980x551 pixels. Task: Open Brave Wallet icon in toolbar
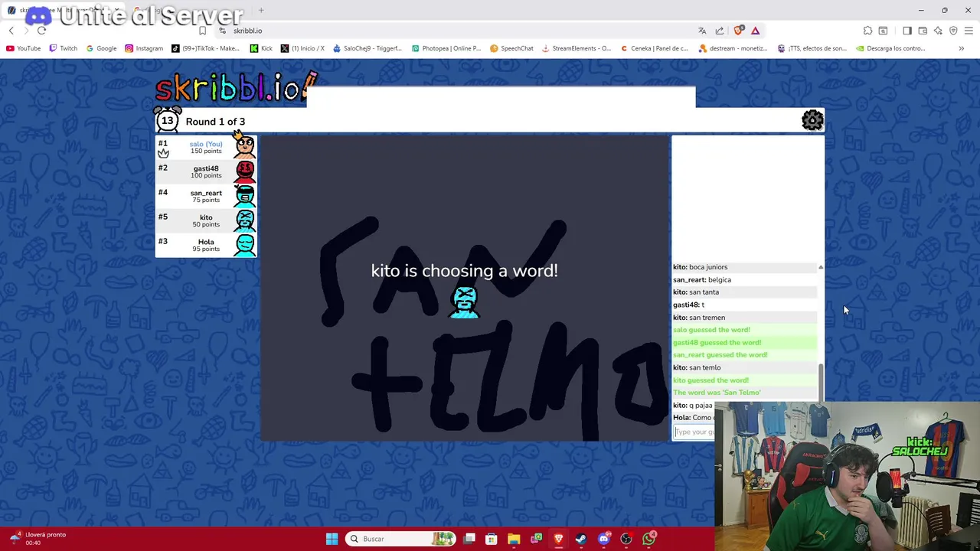923,31
